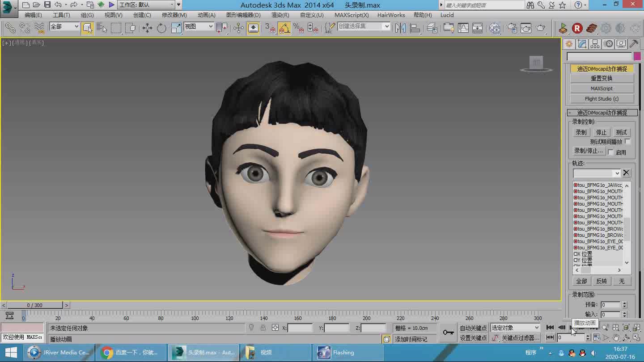The width and height of the screenshot is (644, 362).
Task: Click the 0 / 300 time slider
Action: (34, 305)
